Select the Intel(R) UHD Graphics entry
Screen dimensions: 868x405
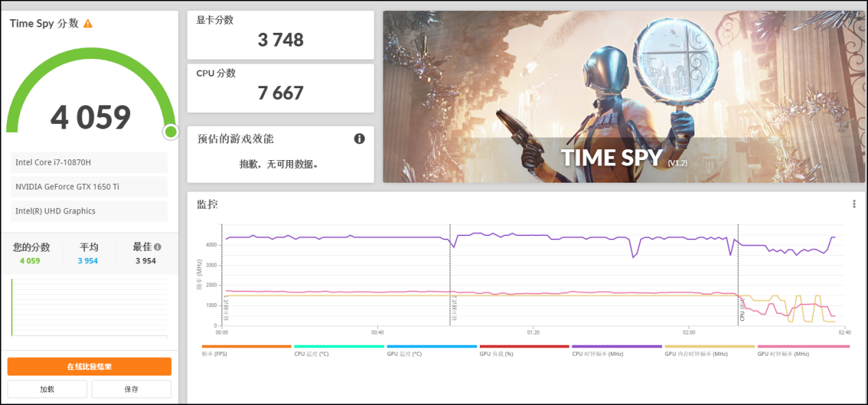[89, 211]
